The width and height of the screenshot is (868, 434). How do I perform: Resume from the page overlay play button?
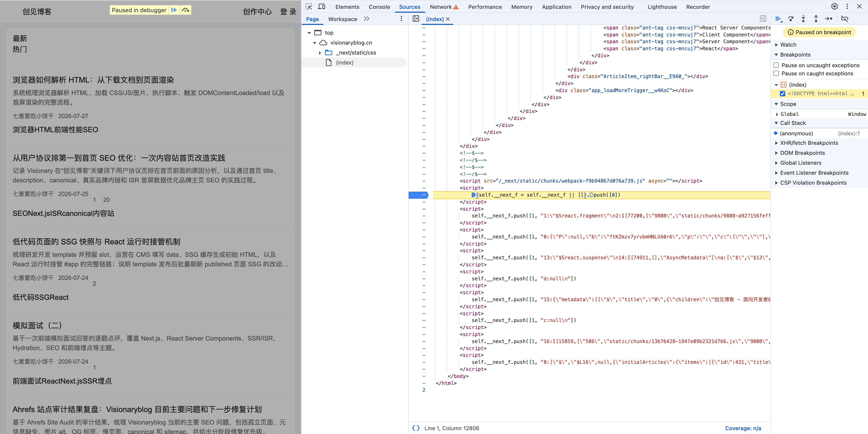(174, 10)
